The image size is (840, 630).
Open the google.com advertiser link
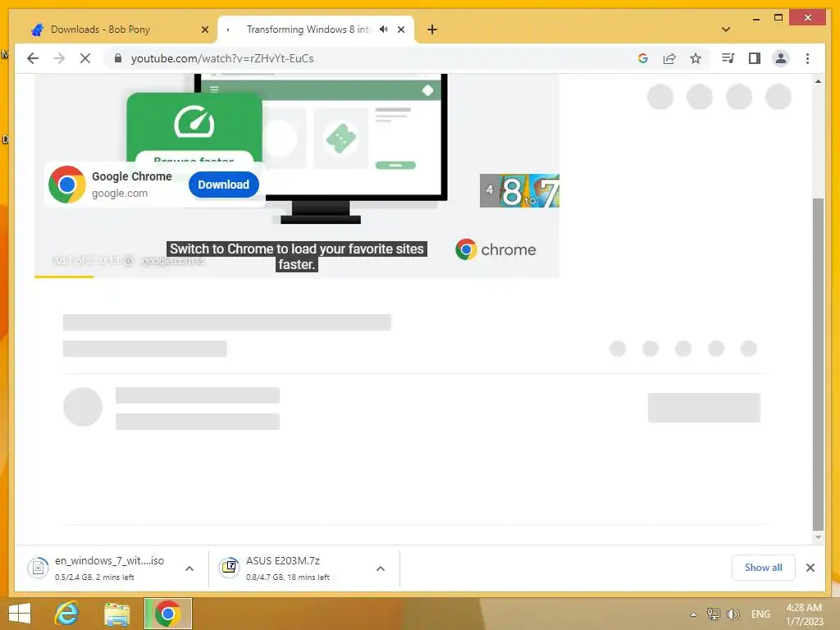(172, 261)
